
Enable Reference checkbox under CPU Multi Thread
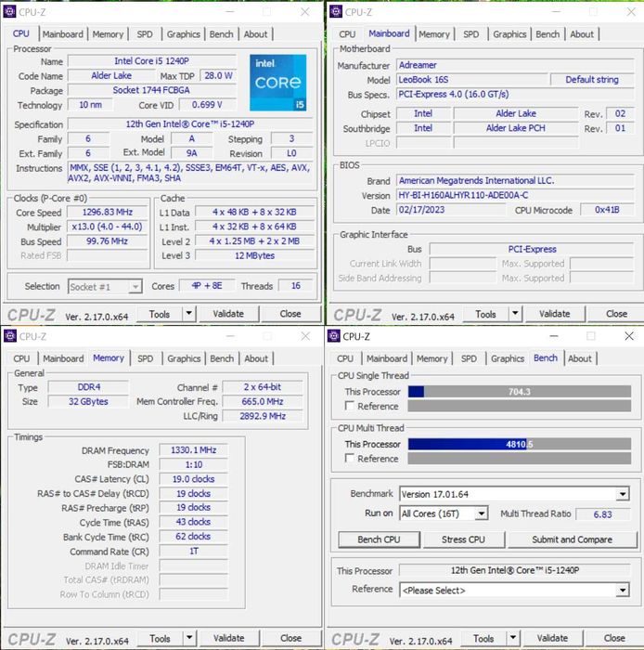coord(350,458)
